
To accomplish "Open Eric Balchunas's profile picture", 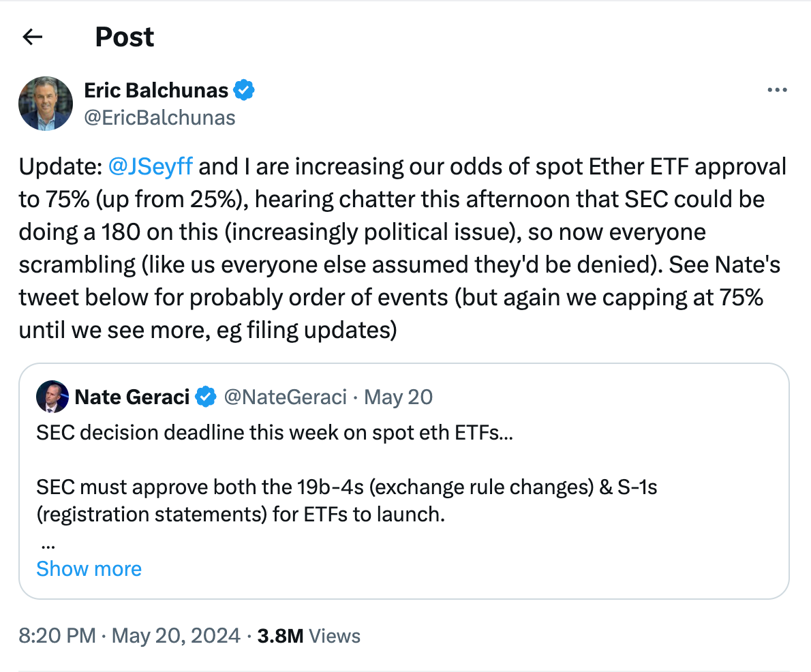I will coord(45,103).
